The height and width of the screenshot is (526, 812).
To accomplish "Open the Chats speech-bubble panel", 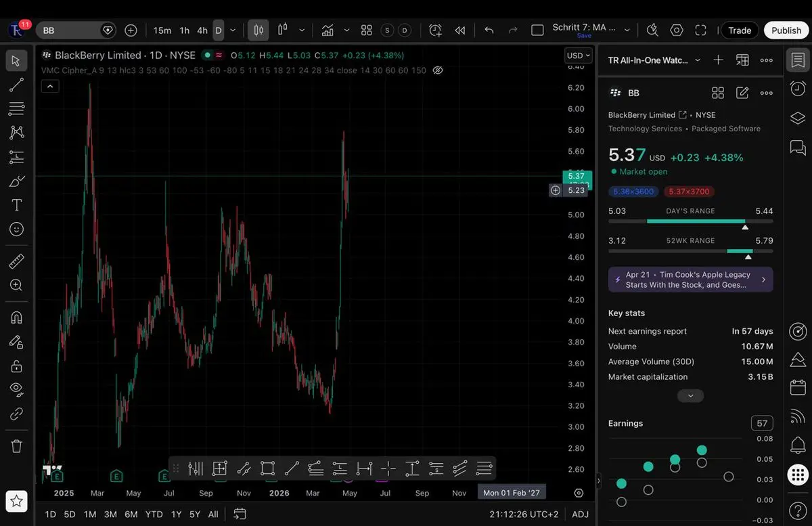I will coord(798,148).
